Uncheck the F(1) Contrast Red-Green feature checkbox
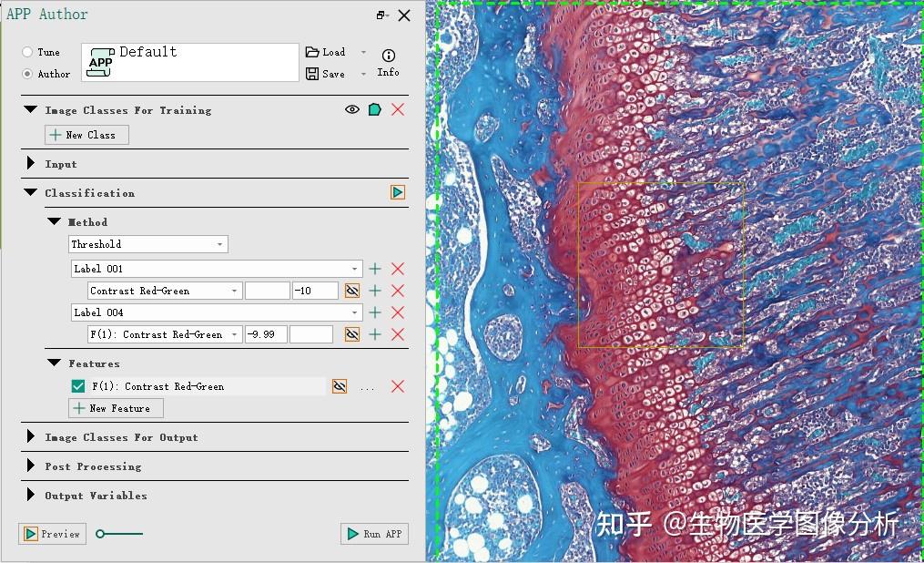 coord(77,385)
